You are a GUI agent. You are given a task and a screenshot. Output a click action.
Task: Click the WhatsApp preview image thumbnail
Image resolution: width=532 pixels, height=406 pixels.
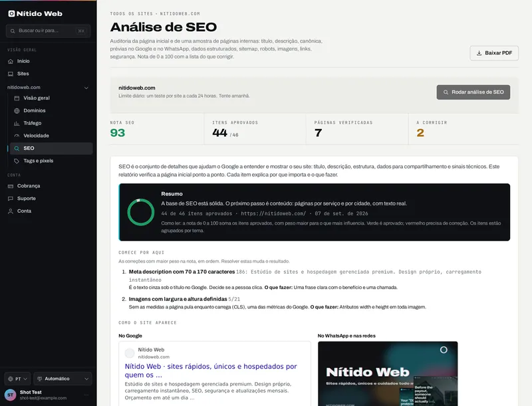pos(388,374)
